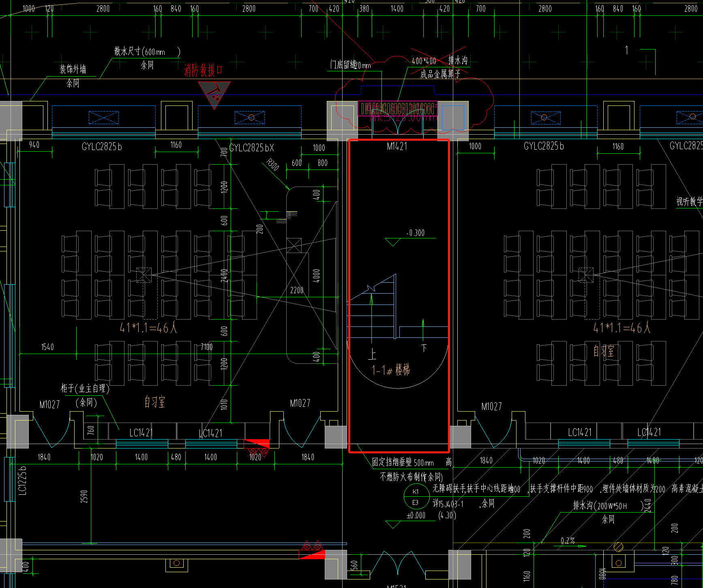Select the 560 dimension by bottom door

tap(354, 565)
